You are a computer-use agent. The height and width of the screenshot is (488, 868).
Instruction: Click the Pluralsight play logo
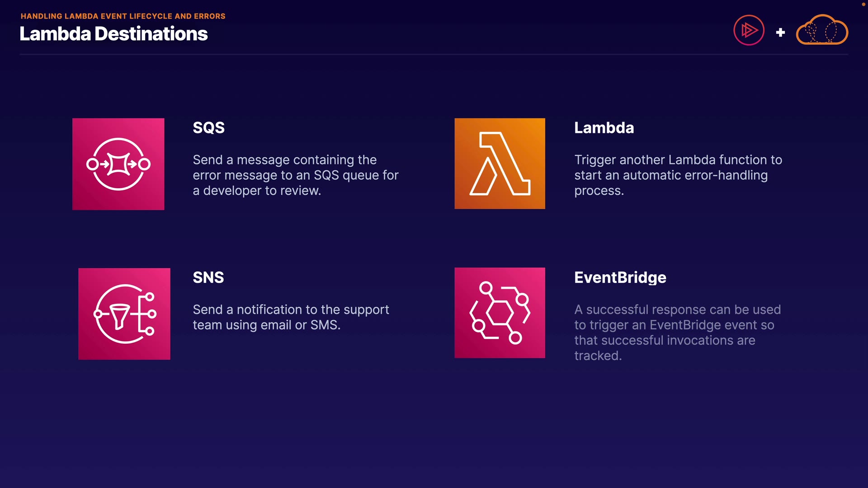point(749,31)
